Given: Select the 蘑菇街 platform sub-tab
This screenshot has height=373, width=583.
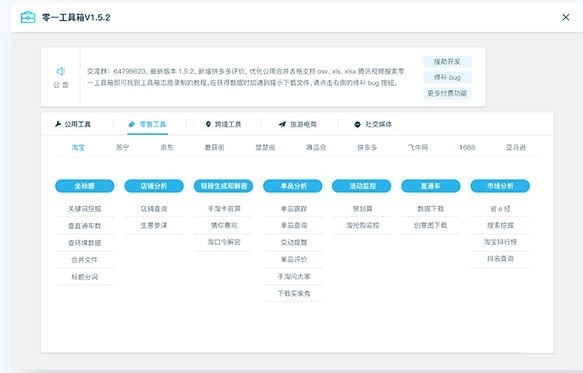Looking at the screenshot, I should (215, 148).
